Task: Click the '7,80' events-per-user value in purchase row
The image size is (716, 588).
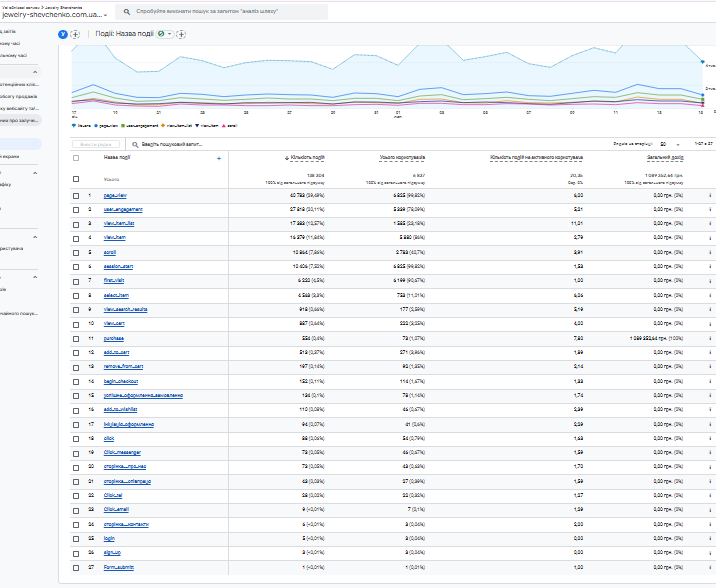Action: pos(578,339)
